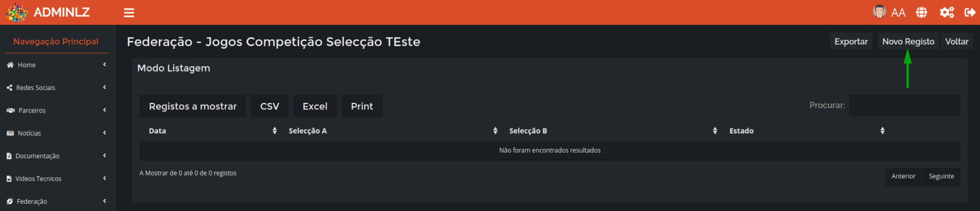Image resolution: width=980 pixels, height=211 pixels.
Task: Focus the Procurar search field
Action: coord(905,105)
